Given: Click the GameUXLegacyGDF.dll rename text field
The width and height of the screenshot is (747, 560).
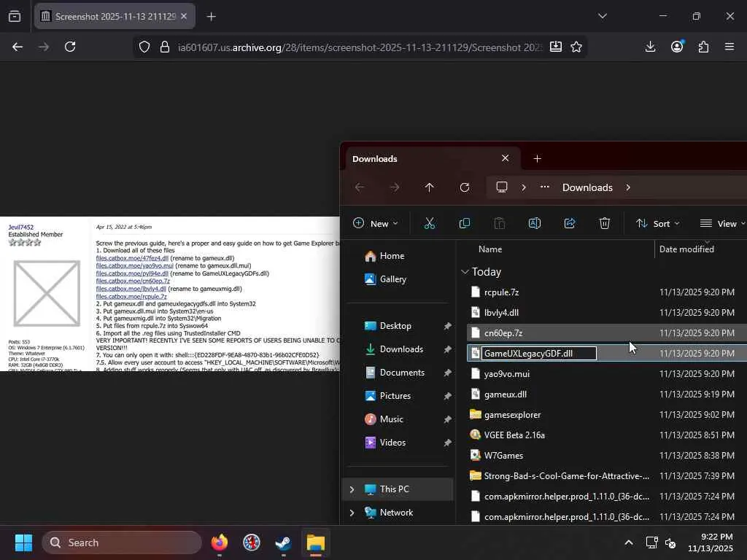Looking at the screenshot, I should (x=539, y=354).
